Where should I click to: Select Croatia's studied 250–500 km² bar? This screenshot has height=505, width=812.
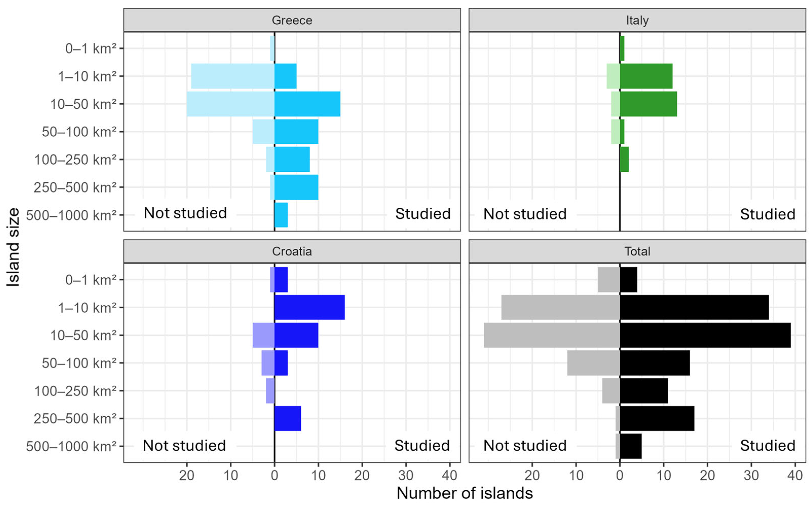287,418
